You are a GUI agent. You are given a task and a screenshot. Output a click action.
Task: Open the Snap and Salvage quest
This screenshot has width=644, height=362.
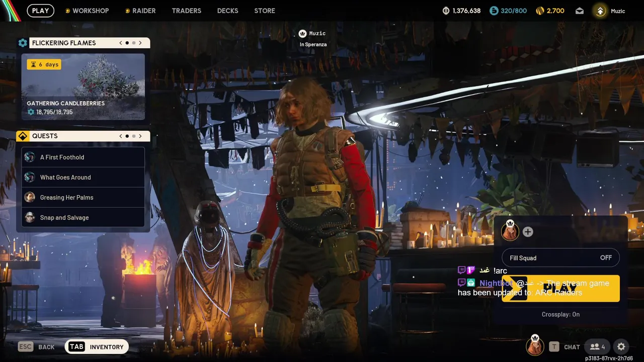point(83,217)
